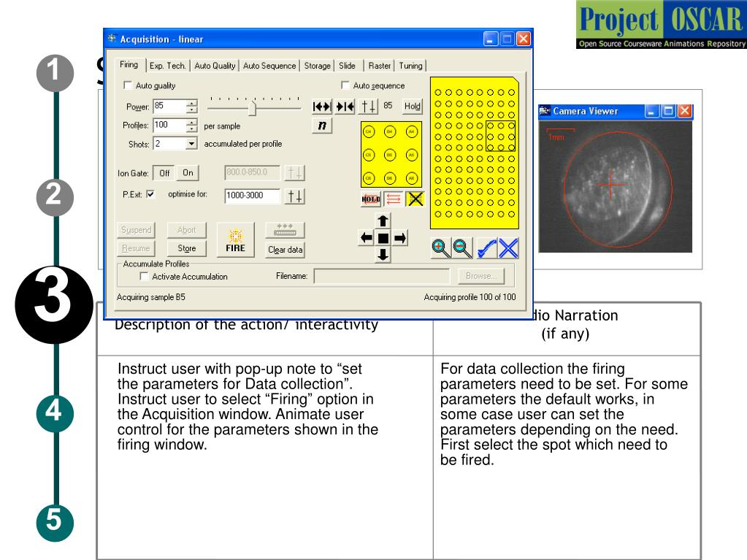Click the optimise for 1000-3000 field
The height and width of the screenshot is (560, 747).
click(x=252, y=196)
